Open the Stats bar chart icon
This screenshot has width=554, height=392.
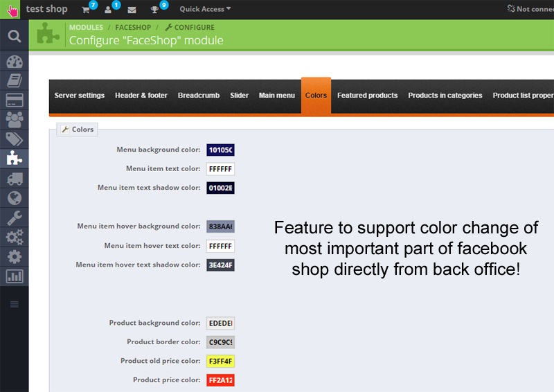click(14, 276)
